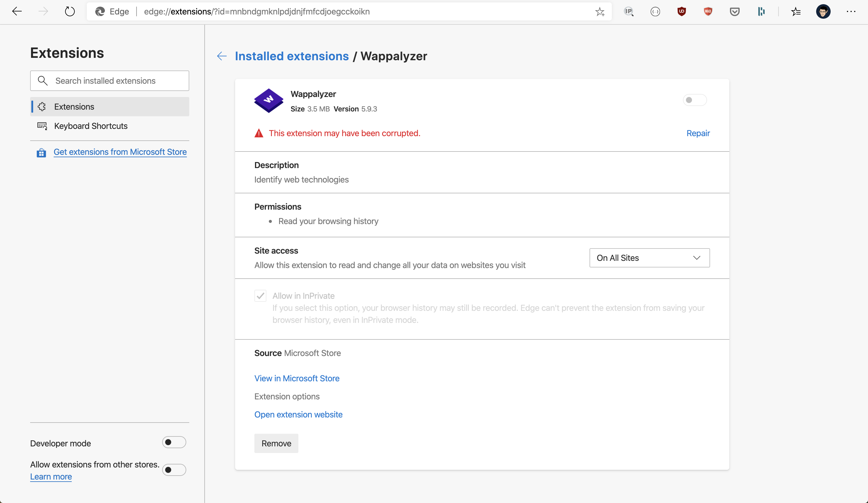Click the browser forward arrow

coord(43,11)
